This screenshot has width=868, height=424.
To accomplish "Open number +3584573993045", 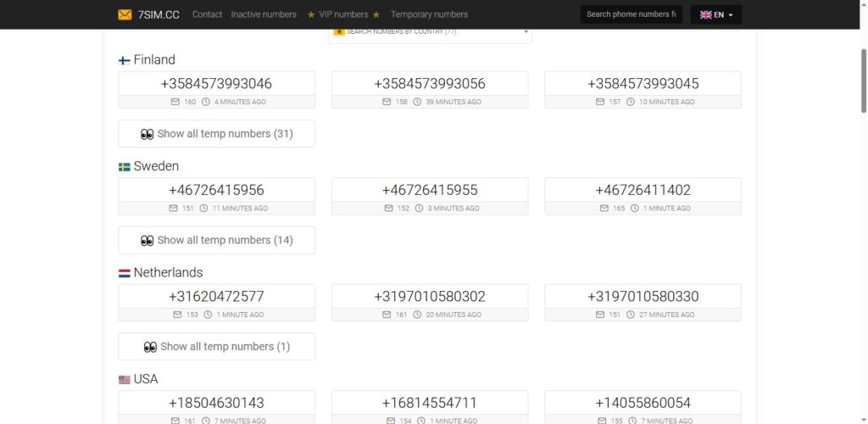I will pos(643,84).
